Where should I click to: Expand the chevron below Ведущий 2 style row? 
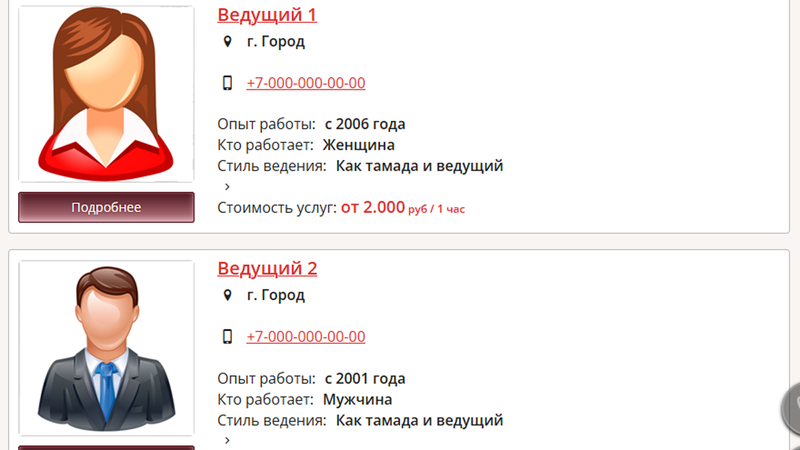point(228,440)
